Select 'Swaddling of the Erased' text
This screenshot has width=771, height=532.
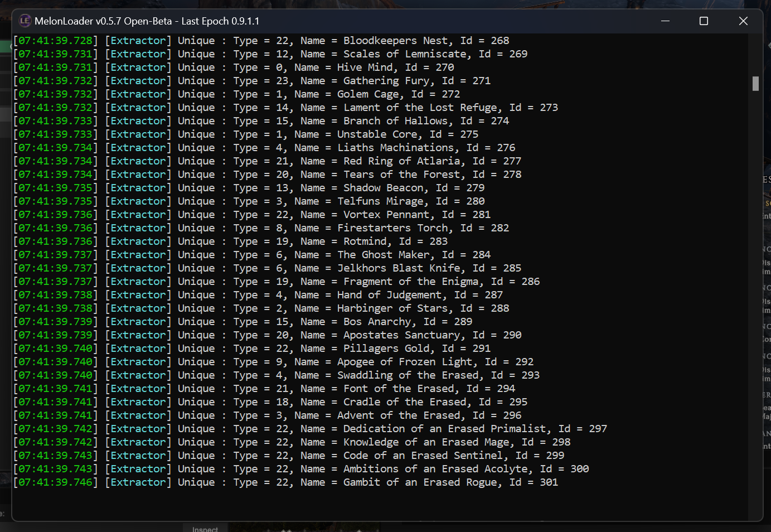point(408,375)
